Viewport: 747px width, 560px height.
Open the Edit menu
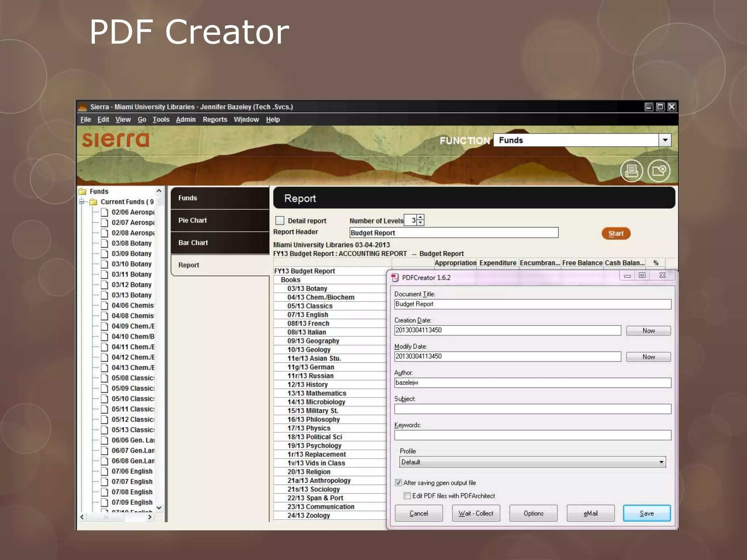(103, 120)
